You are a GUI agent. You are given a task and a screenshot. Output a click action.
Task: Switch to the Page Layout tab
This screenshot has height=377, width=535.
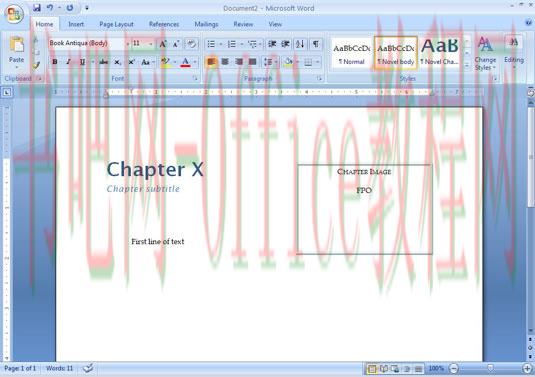click(x=116, y=24)
